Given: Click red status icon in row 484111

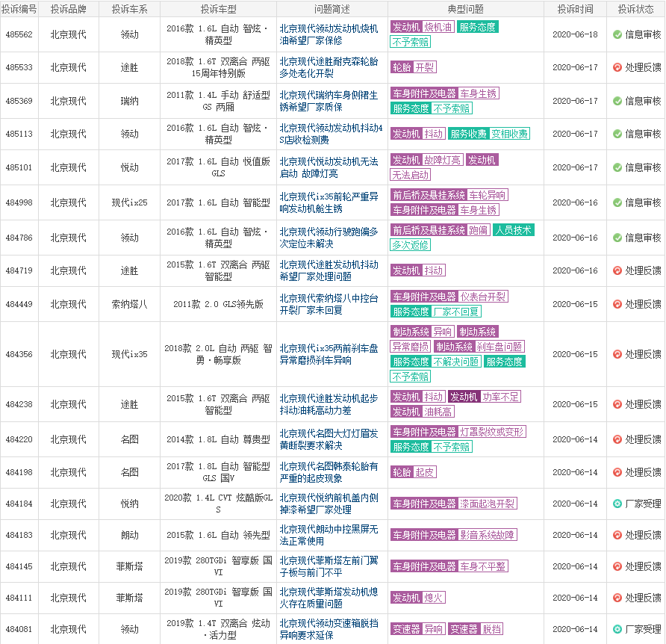Looking at the screenshot, I should coord(617,598).
